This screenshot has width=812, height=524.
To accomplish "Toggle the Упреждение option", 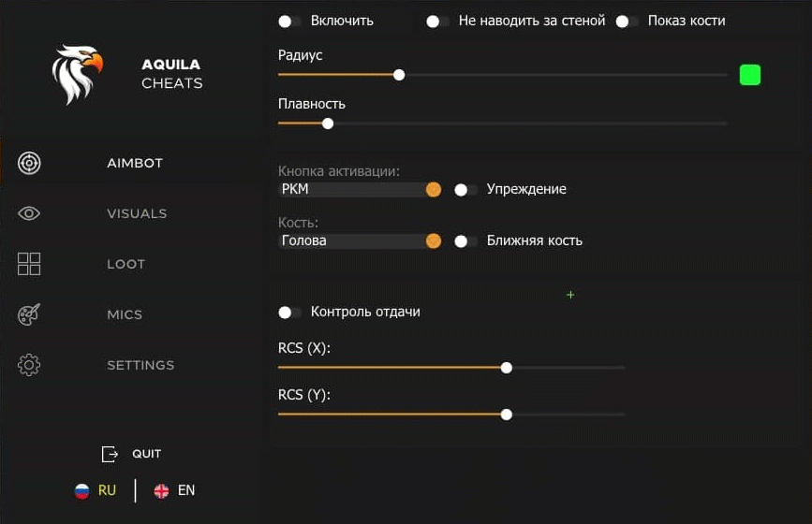I will point(465,189).
